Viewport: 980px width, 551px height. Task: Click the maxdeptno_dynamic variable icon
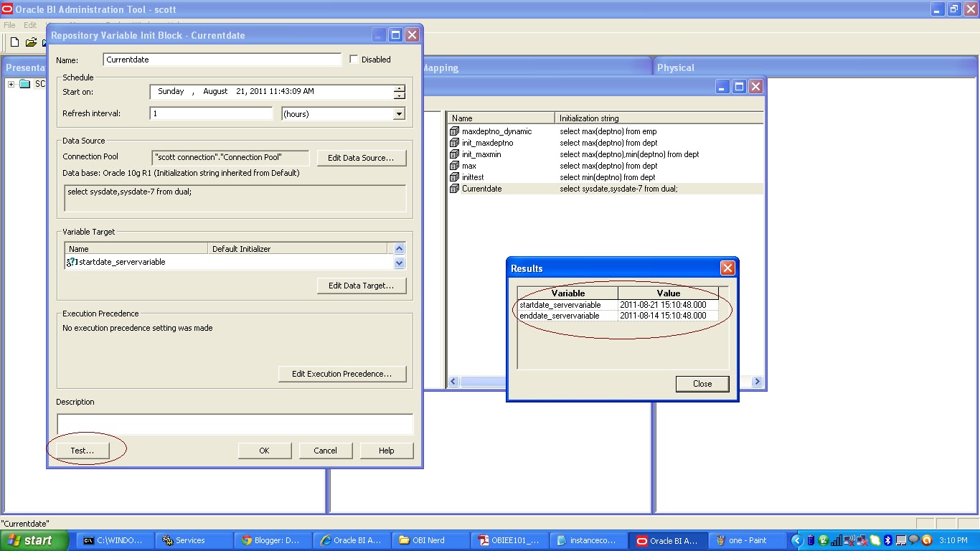click(x=455, y=131)
